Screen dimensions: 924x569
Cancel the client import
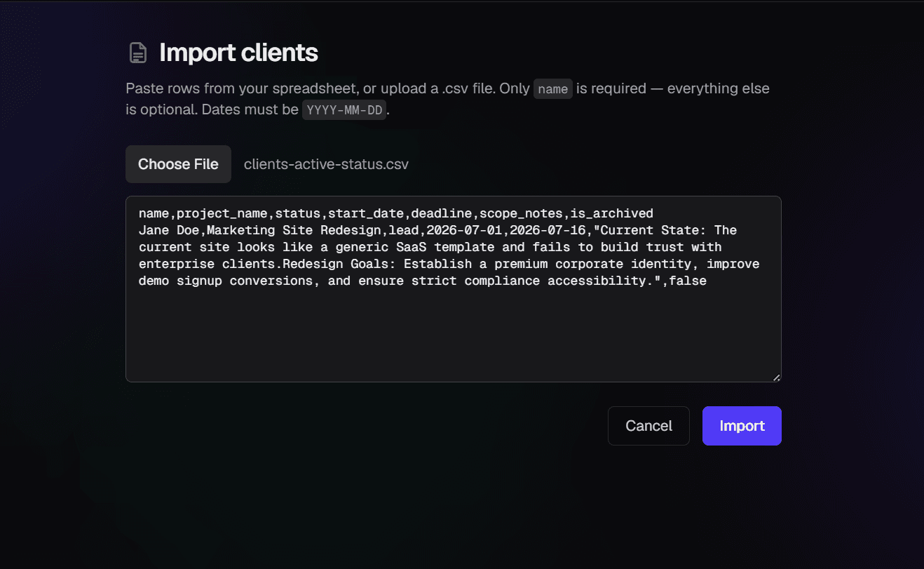coord(648,426)
